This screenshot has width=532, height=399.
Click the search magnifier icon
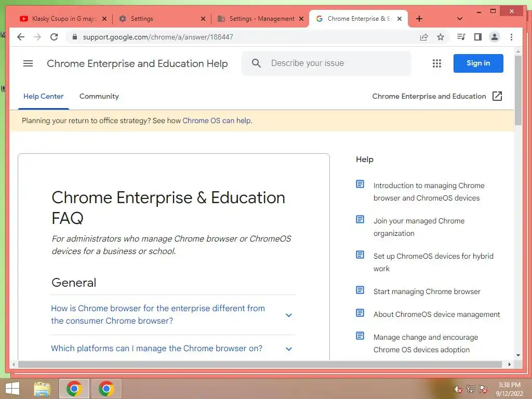coord(256,63)
